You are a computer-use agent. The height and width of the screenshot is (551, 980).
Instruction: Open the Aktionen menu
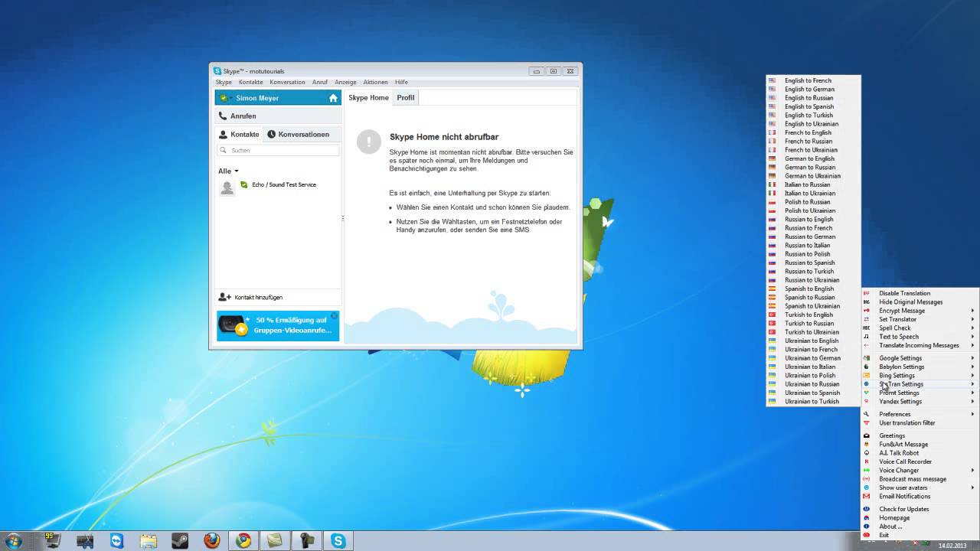[x=375, y=82]
